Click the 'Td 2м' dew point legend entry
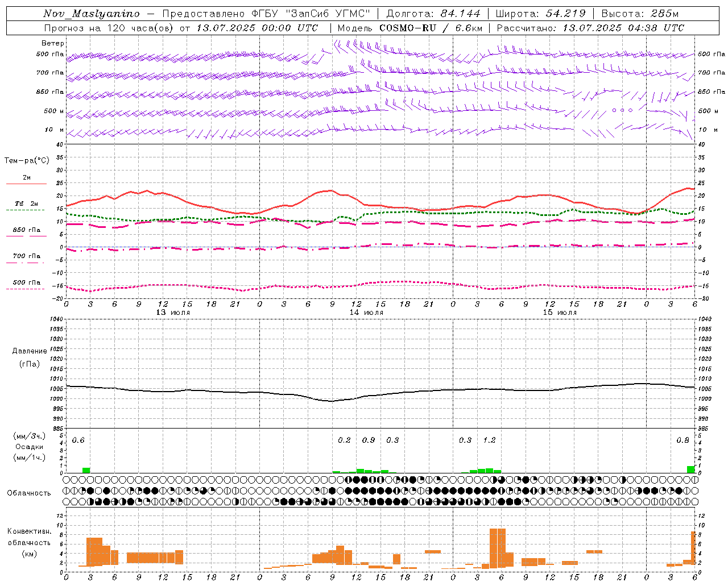The image size is (728, 582). 27,203
